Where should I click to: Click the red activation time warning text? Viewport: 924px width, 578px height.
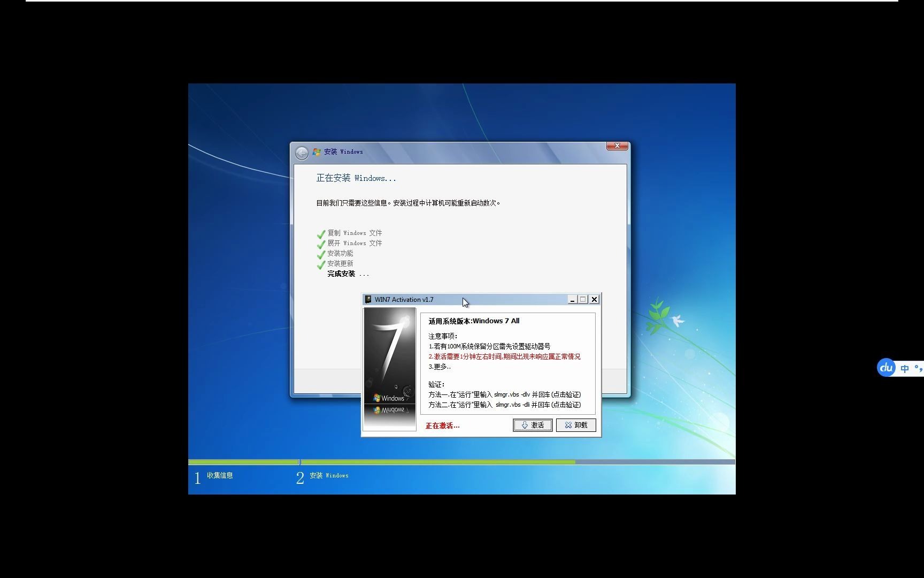tap(504, 356)
